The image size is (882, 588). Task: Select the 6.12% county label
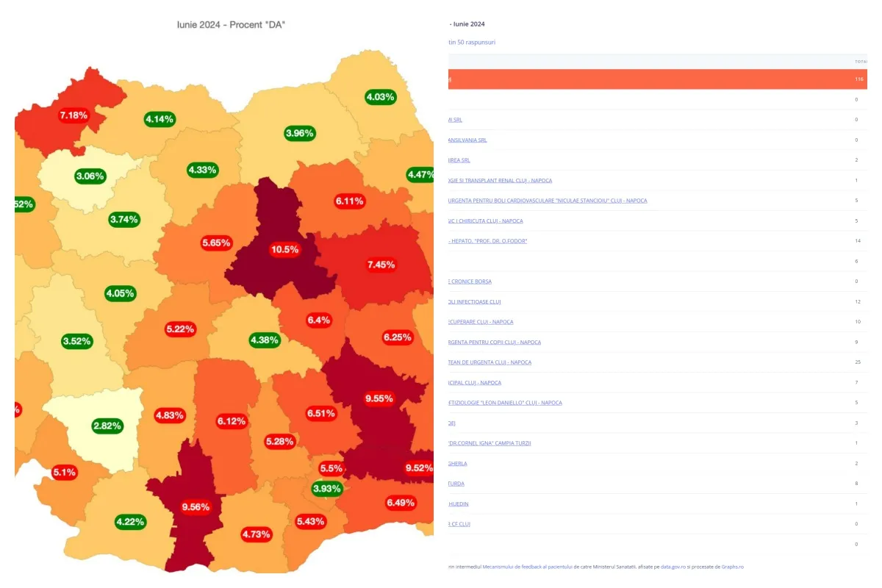231,420
